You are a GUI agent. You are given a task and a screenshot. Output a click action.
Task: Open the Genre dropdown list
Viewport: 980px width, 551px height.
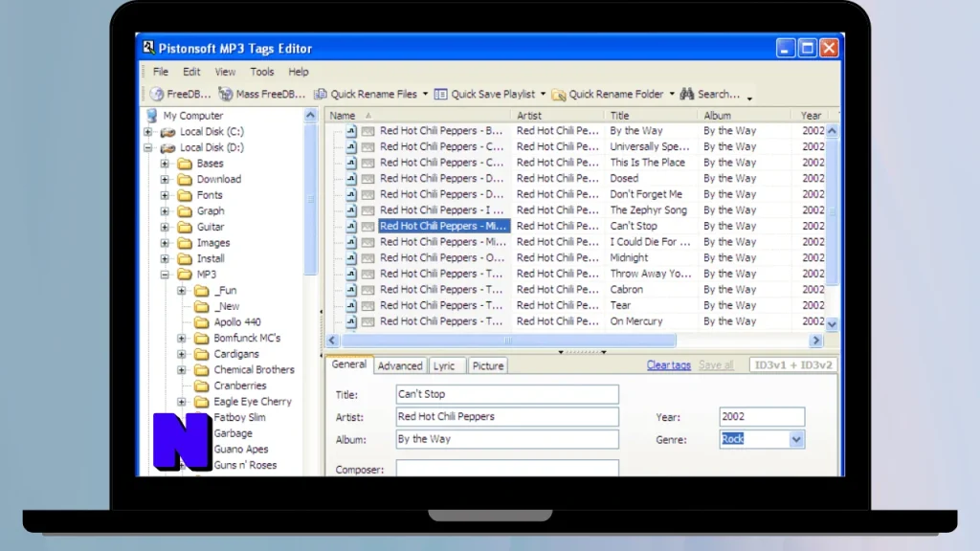(x=795, y=439)
